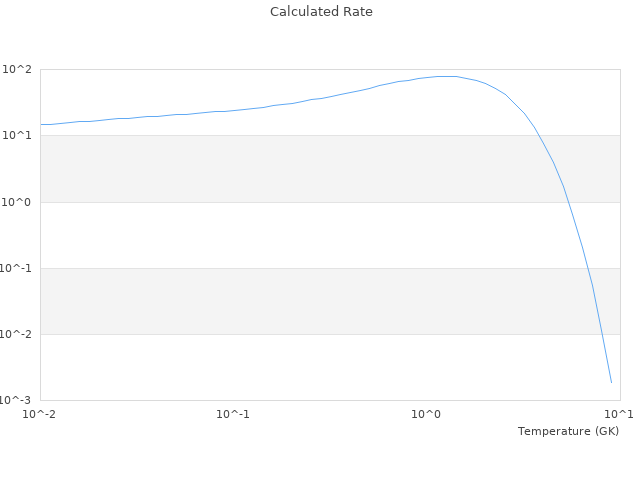The height and width of the screenshot is (480, 640).
Task: Click the 10^0 label on the vertical axis
Action: (17, 202)
